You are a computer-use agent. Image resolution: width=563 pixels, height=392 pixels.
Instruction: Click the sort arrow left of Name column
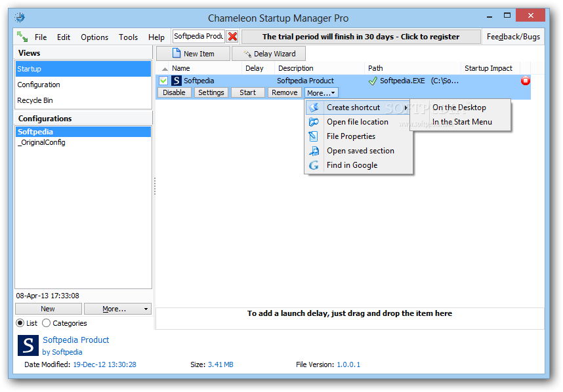[165, 68]
